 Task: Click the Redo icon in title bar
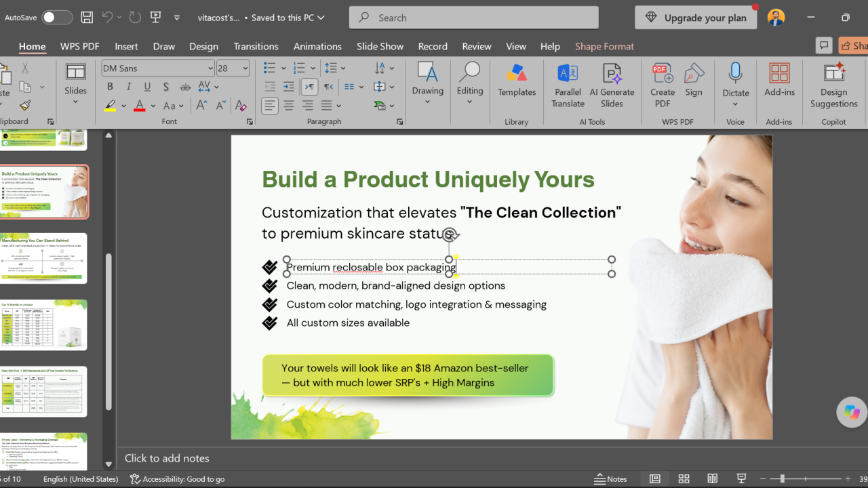(x=135, y=18)
